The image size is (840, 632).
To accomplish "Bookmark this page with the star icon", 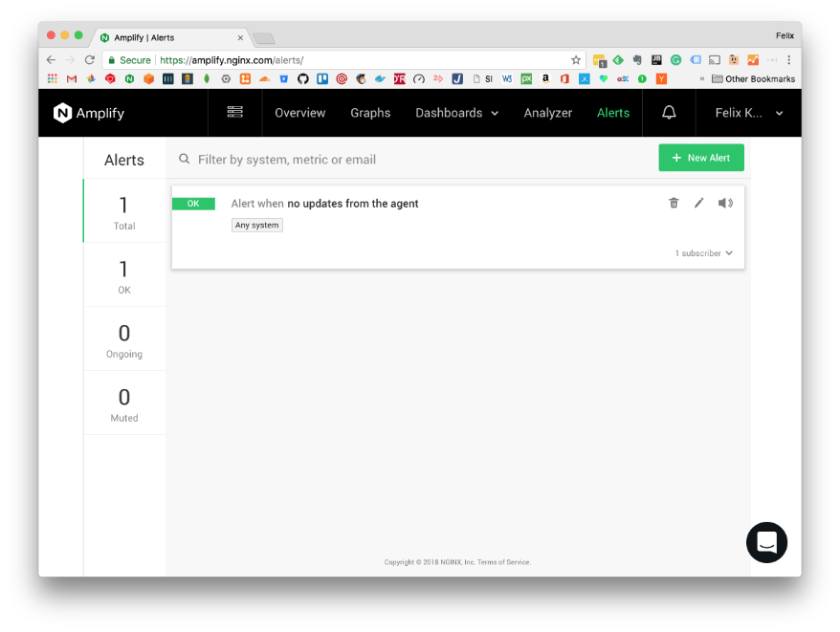I will (x=576, y=59).
